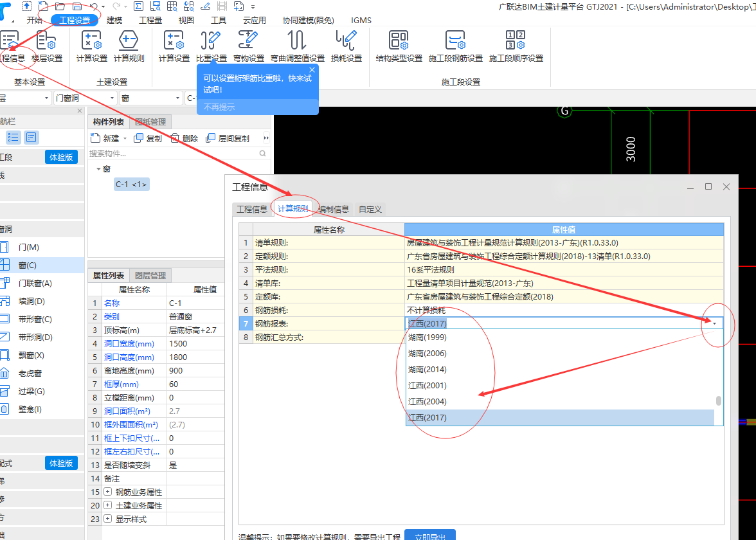Image resolution: width=756 pixels, height=540 pixels.
Task: Select 门(M) component in navigation
Action: coord(28,248)
